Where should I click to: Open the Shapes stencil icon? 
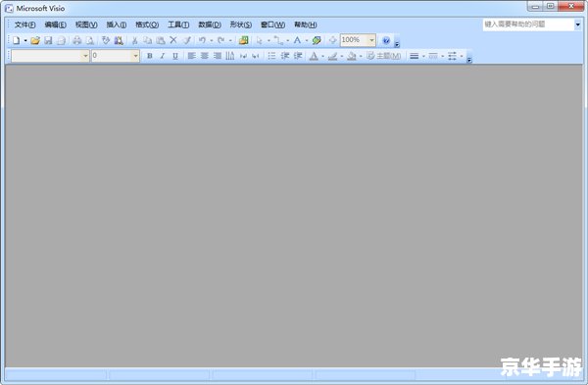coord(244,40)
